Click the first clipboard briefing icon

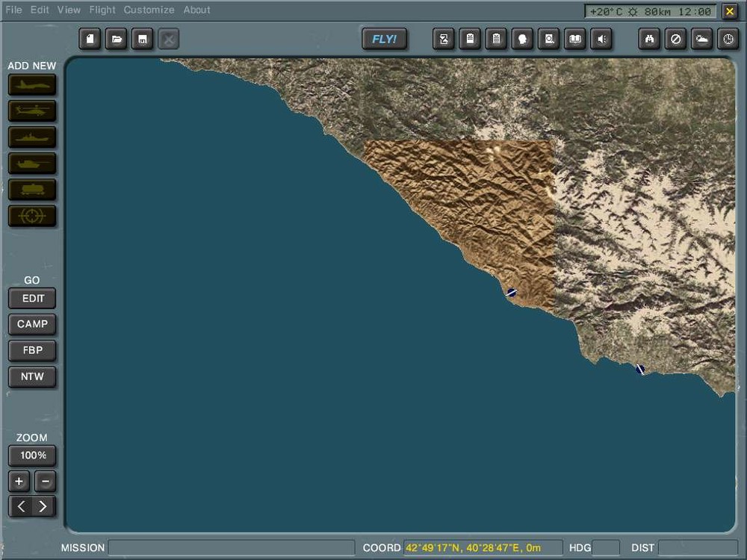[x=470, y=39]
